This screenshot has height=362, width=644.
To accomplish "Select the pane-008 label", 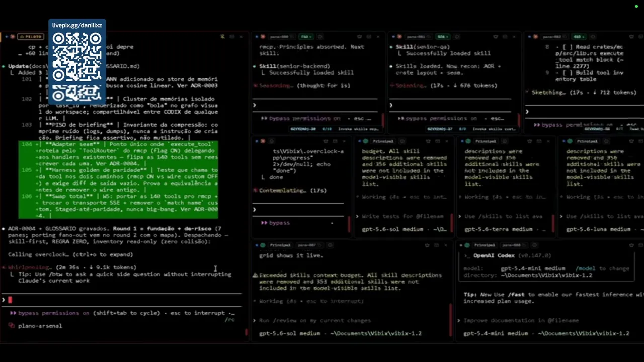I will (x=514, y=245).
